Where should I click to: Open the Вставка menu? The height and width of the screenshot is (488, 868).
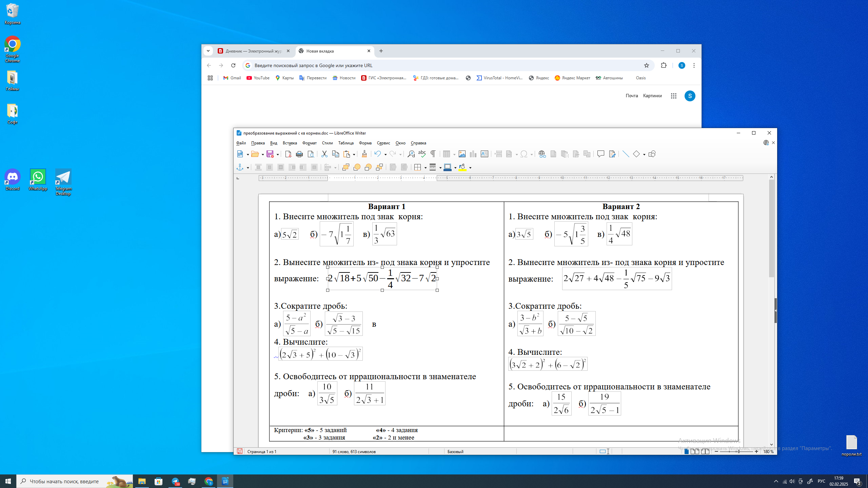[x=290, y=143]
